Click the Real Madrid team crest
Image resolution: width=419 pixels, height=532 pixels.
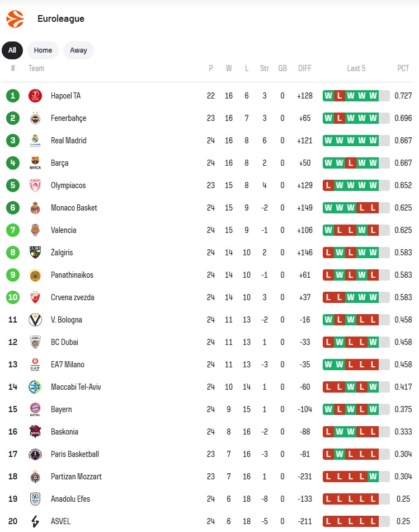click(x=35, y=141)
